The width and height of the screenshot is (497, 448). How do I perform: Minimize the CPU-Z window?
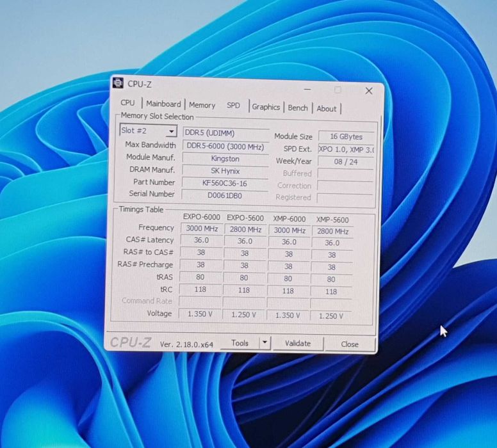pos(307,90)
